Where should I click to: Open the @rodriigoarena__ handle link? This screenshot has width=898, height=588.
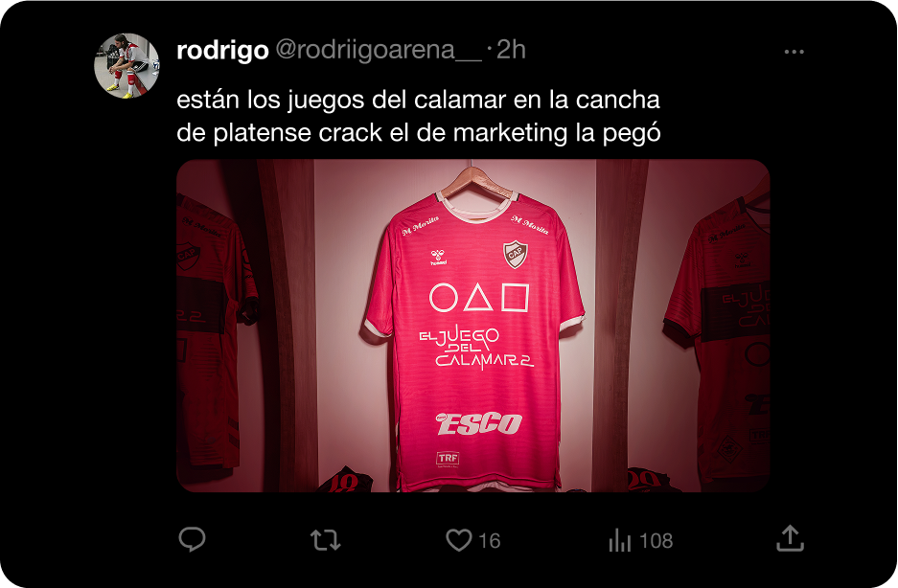pos(379,51)
